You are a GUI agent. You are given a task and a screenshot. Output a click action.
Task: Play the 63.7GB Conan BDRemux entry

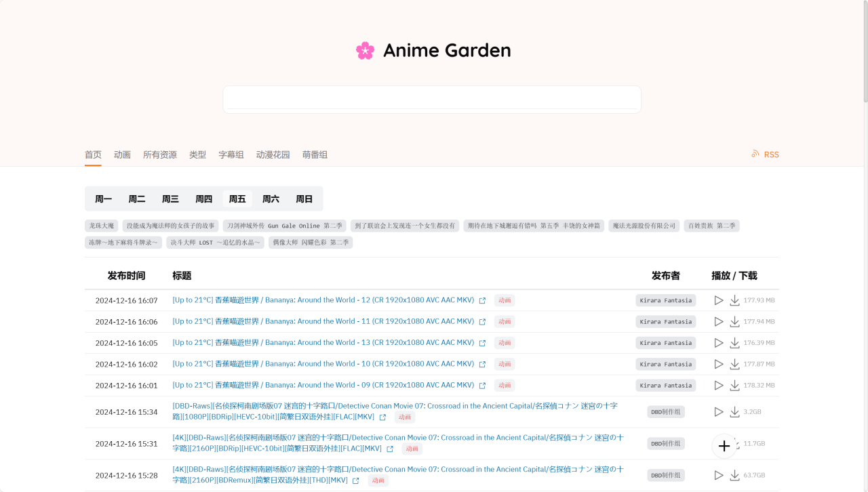(719, 475)
